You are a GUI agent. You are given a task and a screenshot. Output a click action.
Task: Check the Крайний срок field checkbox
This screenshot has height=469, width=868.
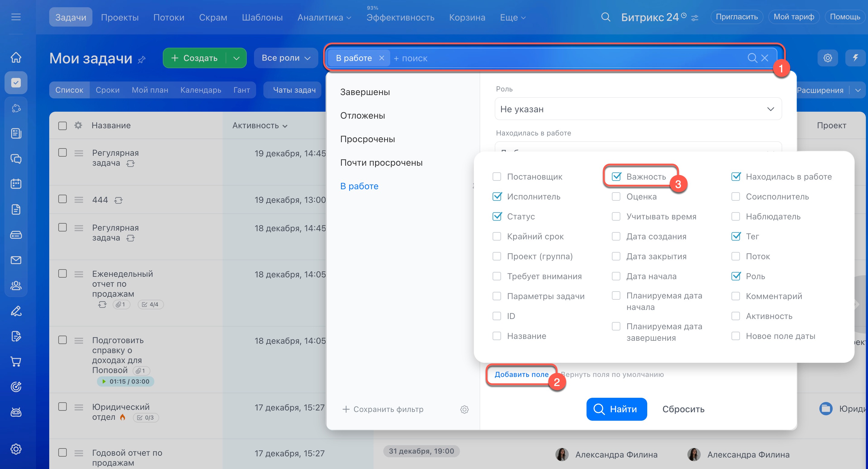(x=497, y=236)
